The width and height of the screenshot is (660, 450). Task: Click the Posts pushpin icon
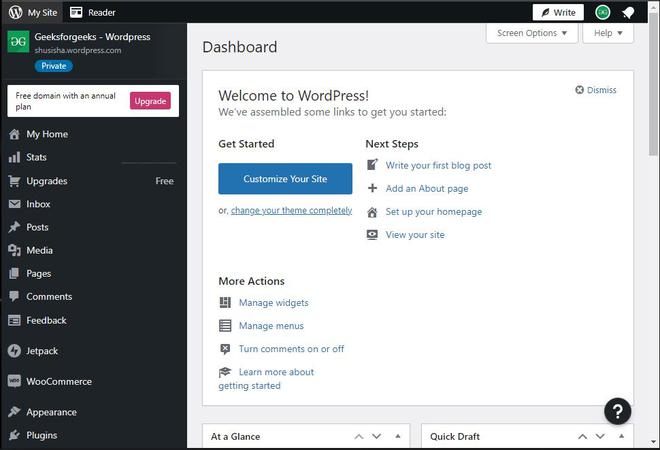[x=14, y=227]
